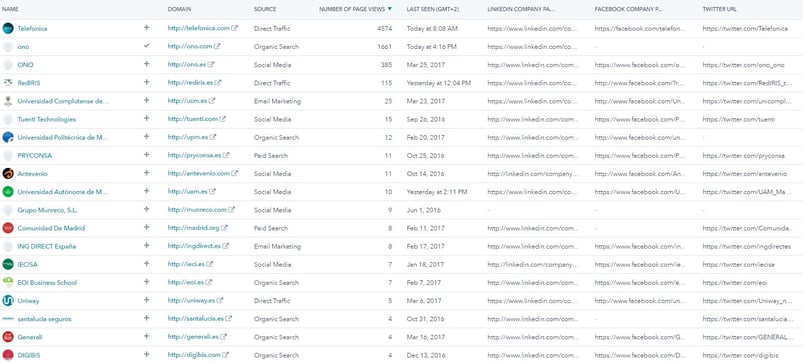
Task: Sort by Twitter URL column header
Action: (x=720, y=9)
